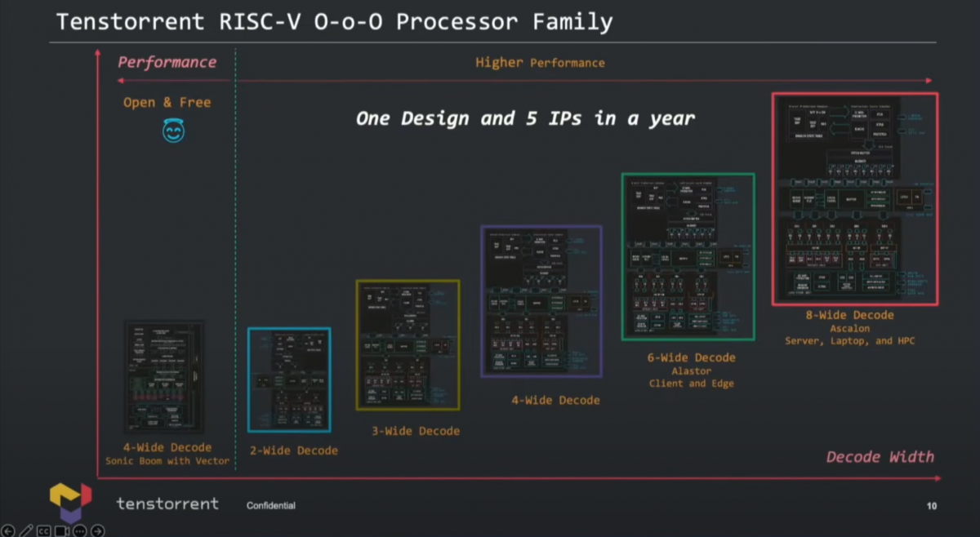Go to the previous slide arrow
980x537 pixels.
click(x=8, y=530)
